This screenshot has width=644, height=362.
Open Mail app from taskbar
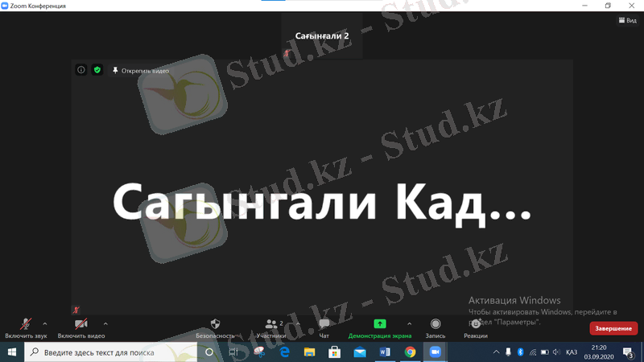pyautogui.click(x=360, y=352)
